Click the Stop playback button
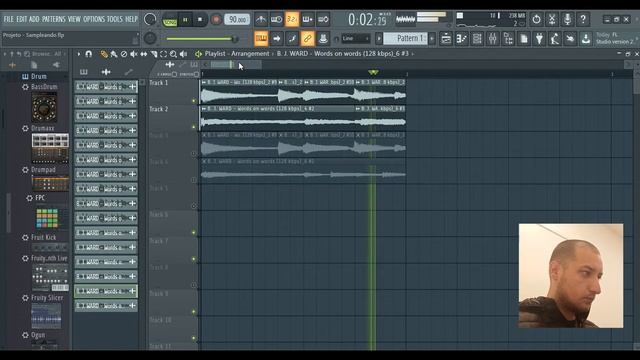The image size is (640, 360). pos(200,20)
